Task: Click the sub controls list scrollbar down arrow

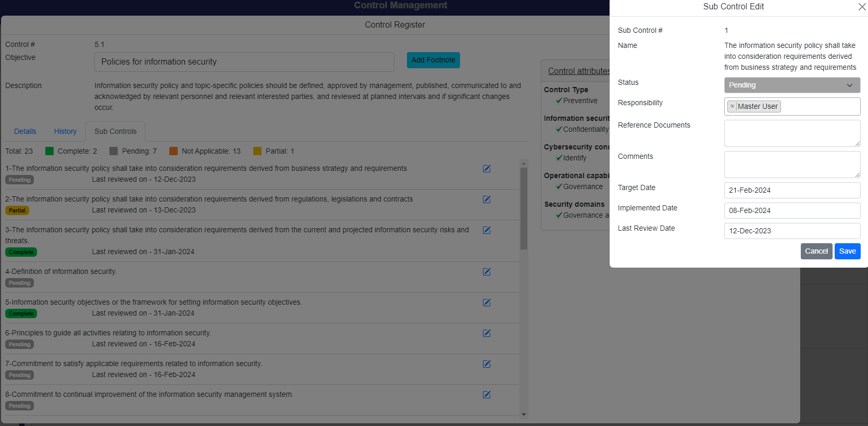Action: [x=524, y=415]
